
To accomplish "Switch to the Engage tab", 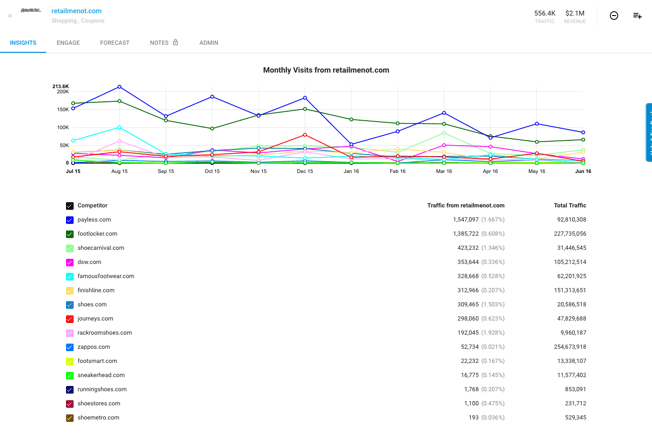I will pyautogui.click(x=68, y=43).
